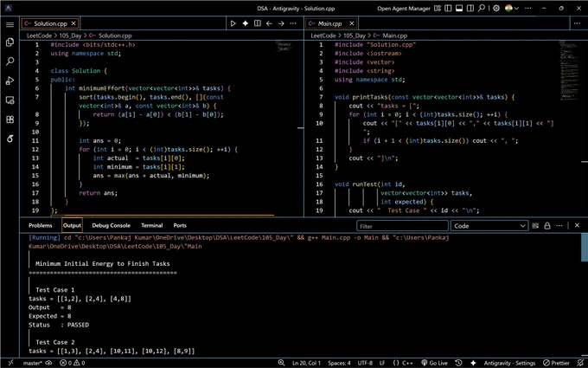The width and height of the screenshot is (588, 368).
Task: Click the LeetCode breadcrumb in the Solution.cpp pane
Action: coord(39,36)
